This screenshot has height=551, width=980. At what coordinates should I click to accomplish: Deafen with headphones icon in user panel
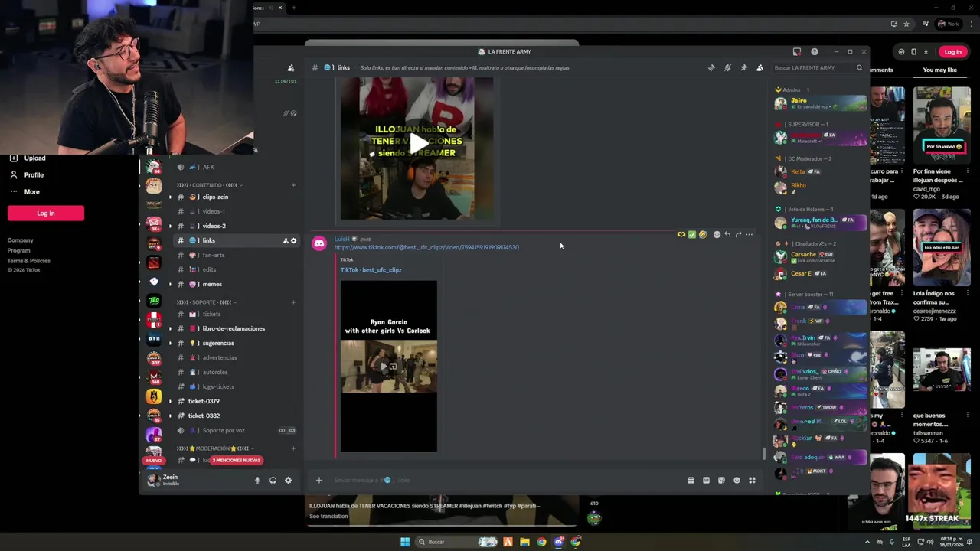click(273, 480)
